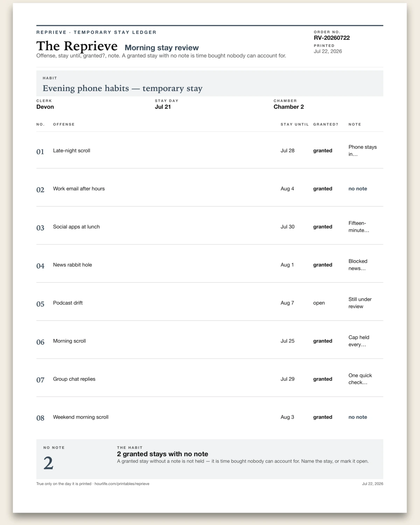Click the Evening phone habits heading
This screenshot has height=525, width=420.
click(122, 88)
